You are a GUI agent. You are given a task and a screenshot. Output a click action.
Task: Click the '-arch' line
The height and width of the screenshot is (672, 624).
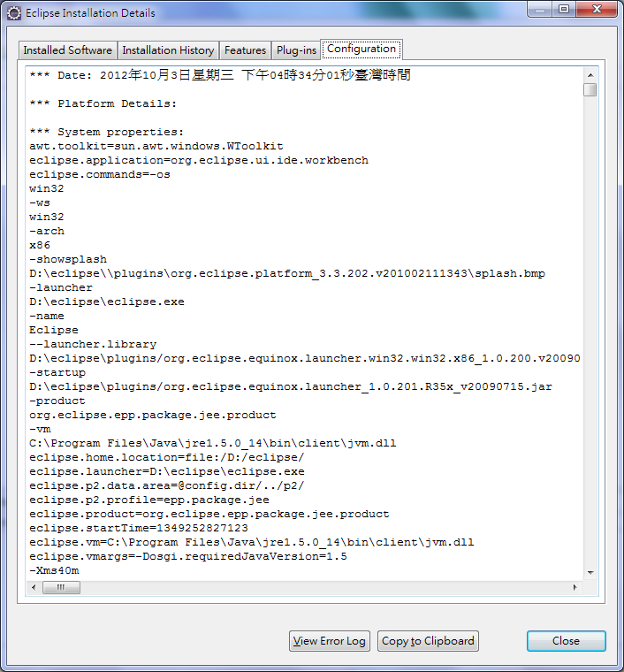click(47, 231)
